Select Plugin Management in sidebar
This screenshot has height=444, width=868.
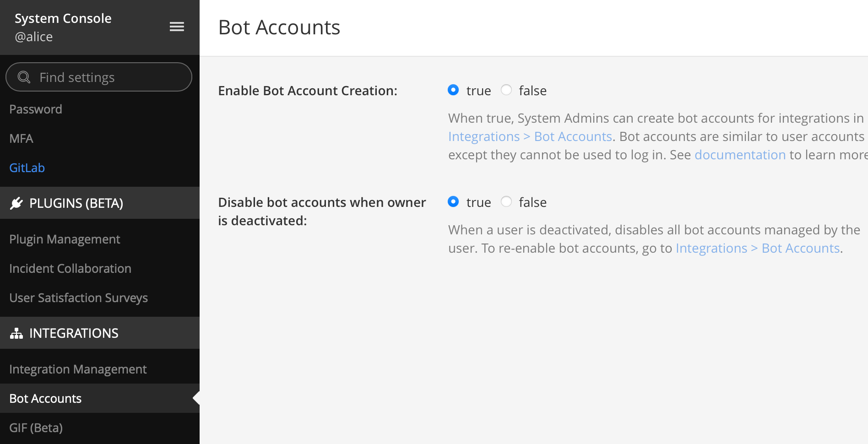[x=65, y=239]
